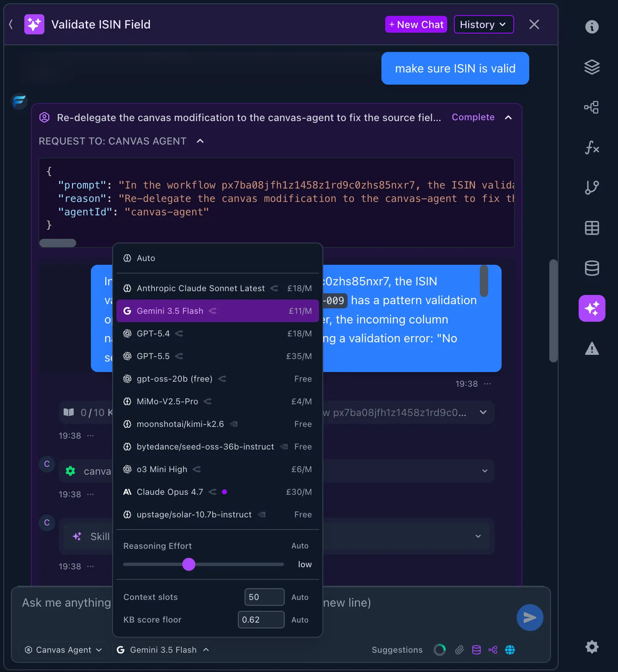Screen dimensions: 618x672
Task: Click the Context slots input field
Action: 265,597
